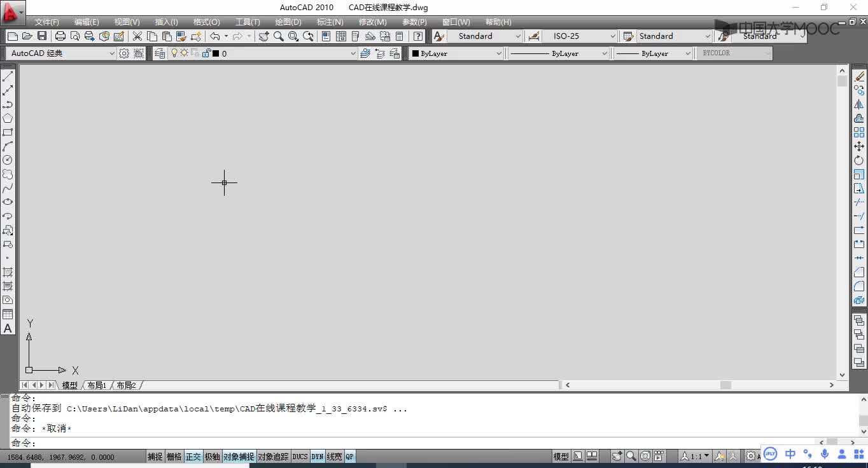Open the AutoCAD 经典 workspace dropdown
The height and width of the screenshot is (468, 868).
click(61, 53)
